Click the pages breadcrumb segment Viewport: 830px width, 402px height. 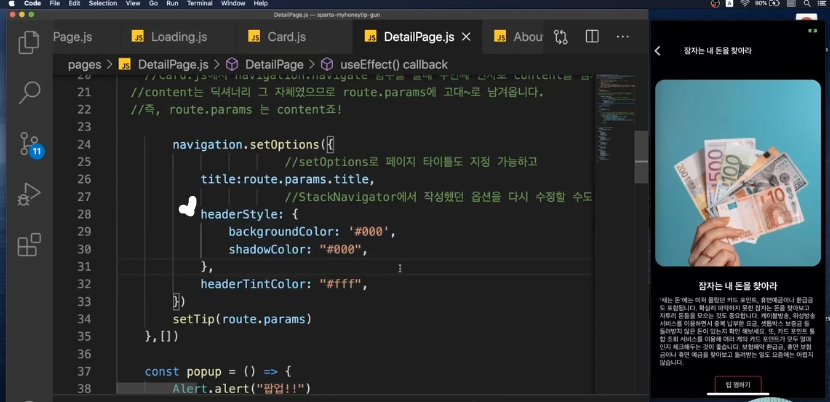pyautogui.click(x=85, y=65)
